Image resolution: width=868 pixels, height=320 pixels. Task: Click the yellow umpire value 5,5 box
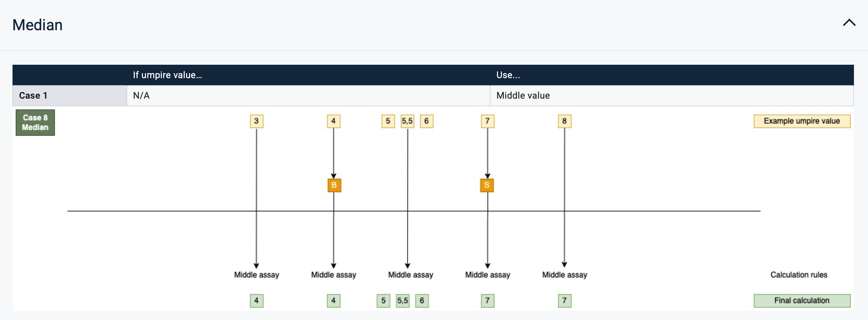coord(407,121)
